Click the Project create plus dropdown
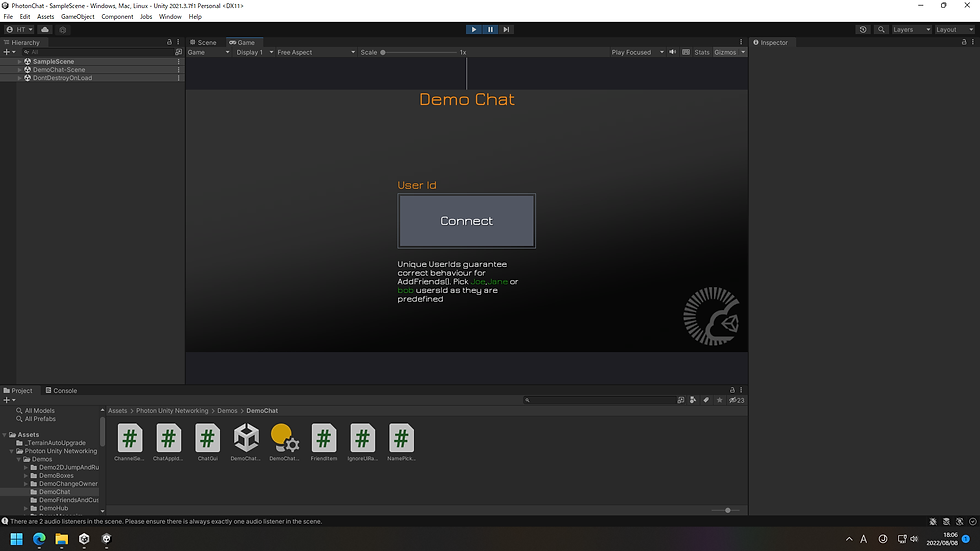Screen dimensions: 980x551 click(x=9, y=400)
